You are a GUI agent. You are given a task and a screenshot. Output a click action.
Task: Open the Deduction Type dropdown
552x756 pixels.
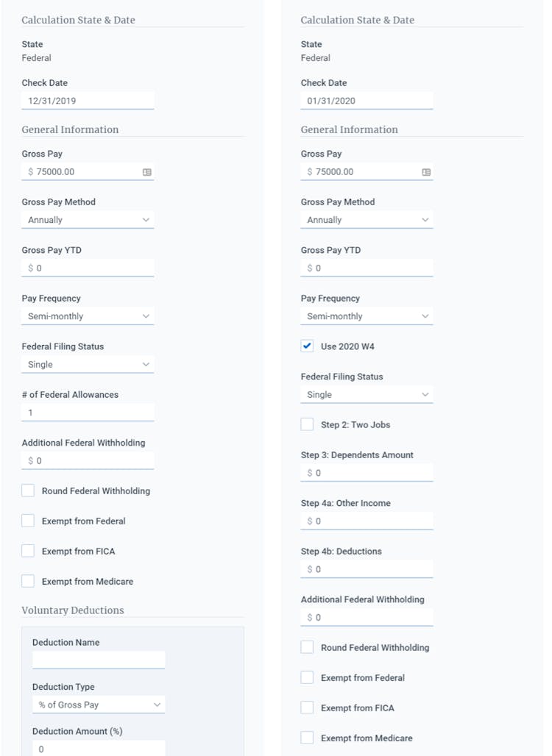pos(98,705)
